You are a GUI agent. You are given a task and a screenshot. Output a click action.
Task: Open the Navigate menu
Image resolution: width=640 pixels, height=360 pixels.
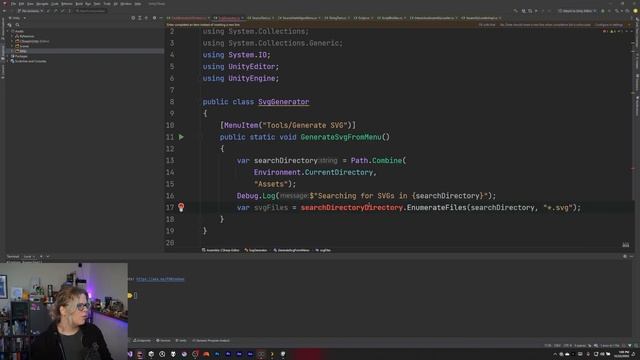42,4
